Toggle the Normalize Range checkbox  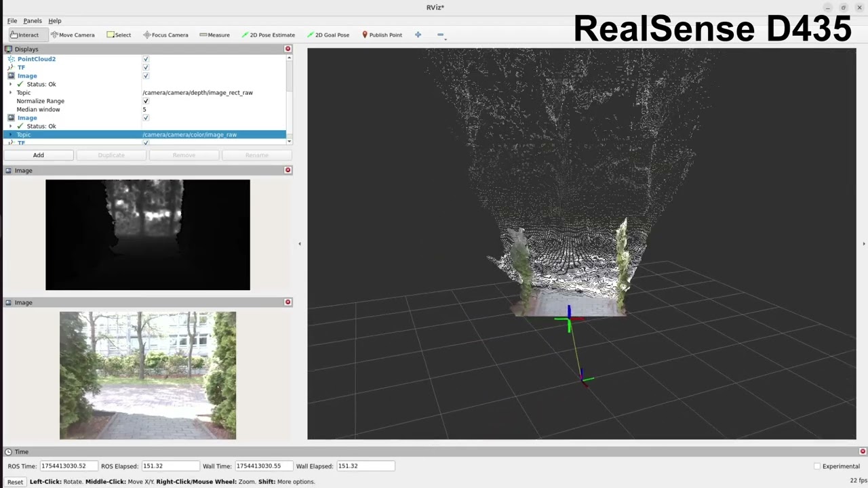point(146,101)
